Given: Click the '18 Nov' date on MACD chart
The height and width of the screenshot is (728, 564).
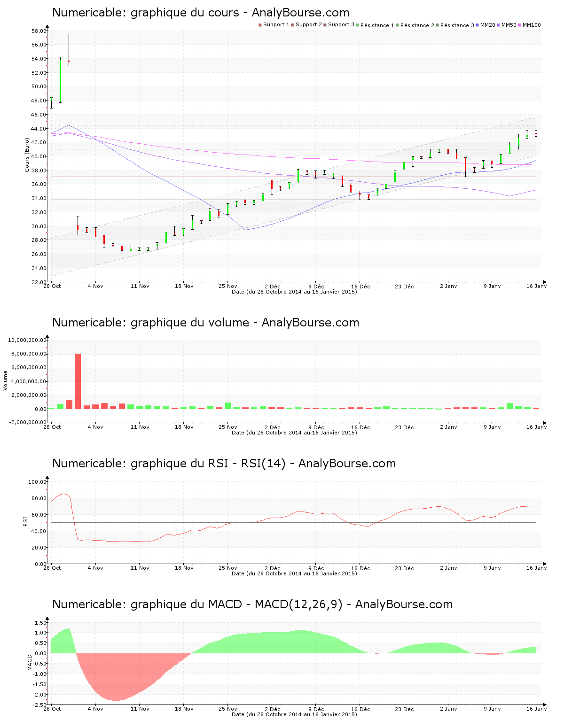Looking at the screenshot, I should (x=184, y=709).
